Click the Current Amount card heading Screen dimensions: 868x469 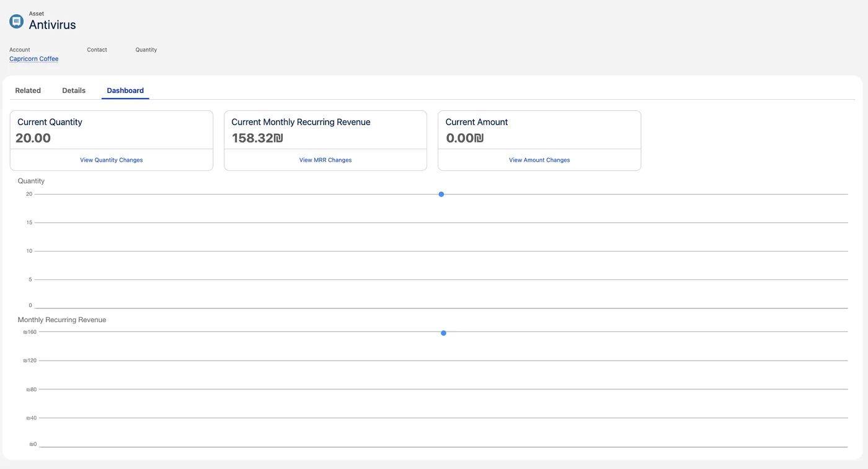(477, 122)
